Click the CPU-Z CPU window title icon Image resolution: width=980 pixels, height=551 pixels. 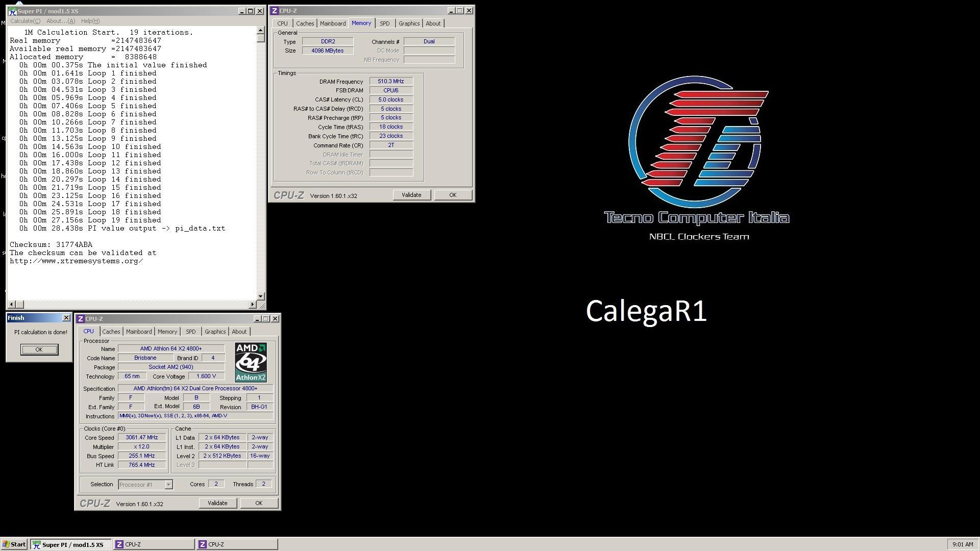[x=81, y=319]
